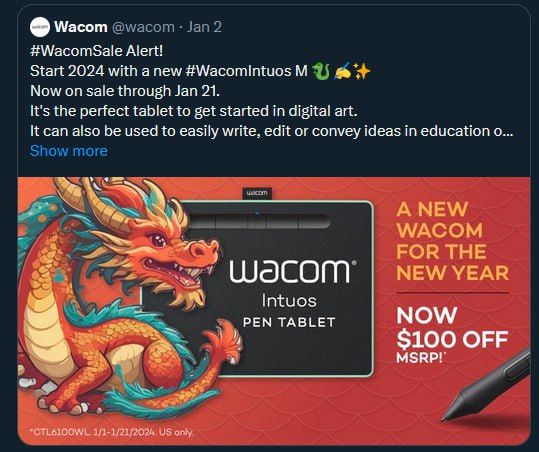Click the large wacom logo on tablet
539x452 pixels.
click(x=293, y=271)
